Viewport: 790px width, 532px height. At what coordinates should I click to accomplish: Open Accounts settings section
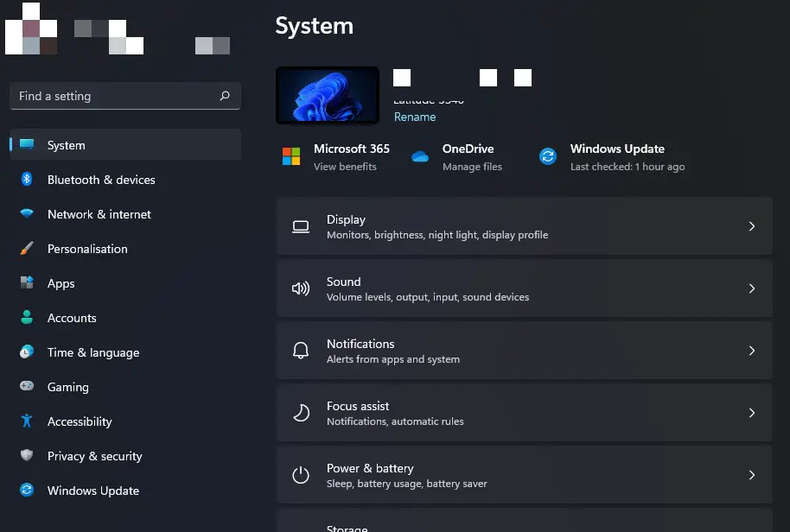pos(125,318)
